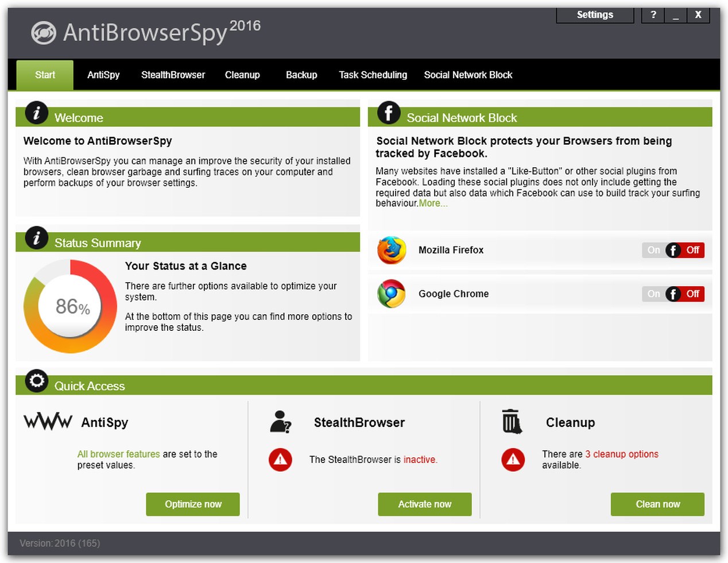Click the Status Summary info icon

point(37,238)
